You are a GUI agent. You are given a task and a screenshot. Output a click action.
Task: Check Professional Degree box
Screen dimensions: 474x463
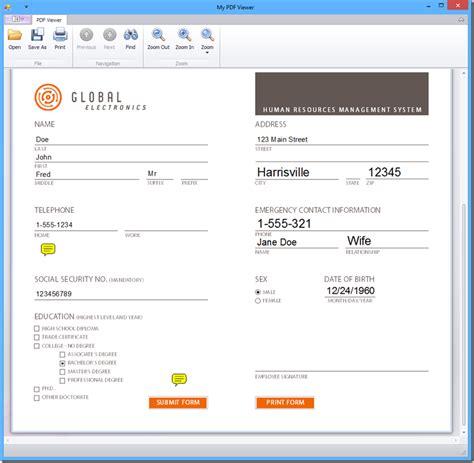(x=62, y=380)
